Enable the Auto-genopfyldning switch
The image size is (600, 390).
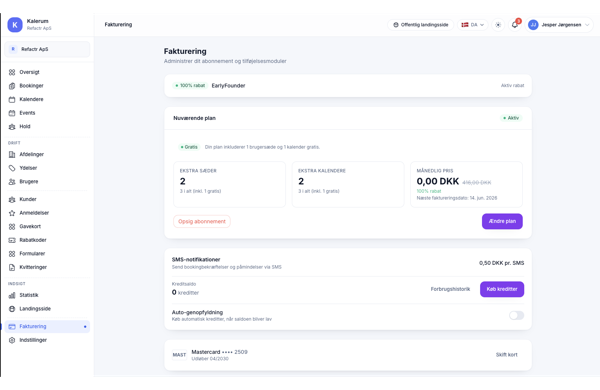[516, 315]
